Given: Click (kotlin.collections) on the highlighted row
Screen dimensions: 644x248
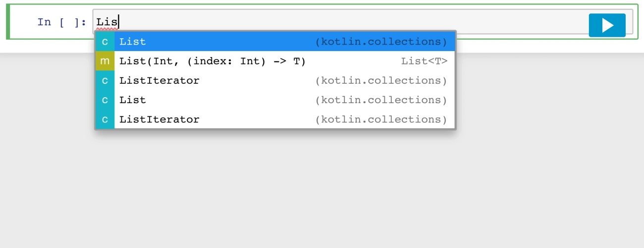Looking at the screenshot, I should click(381, 42).
